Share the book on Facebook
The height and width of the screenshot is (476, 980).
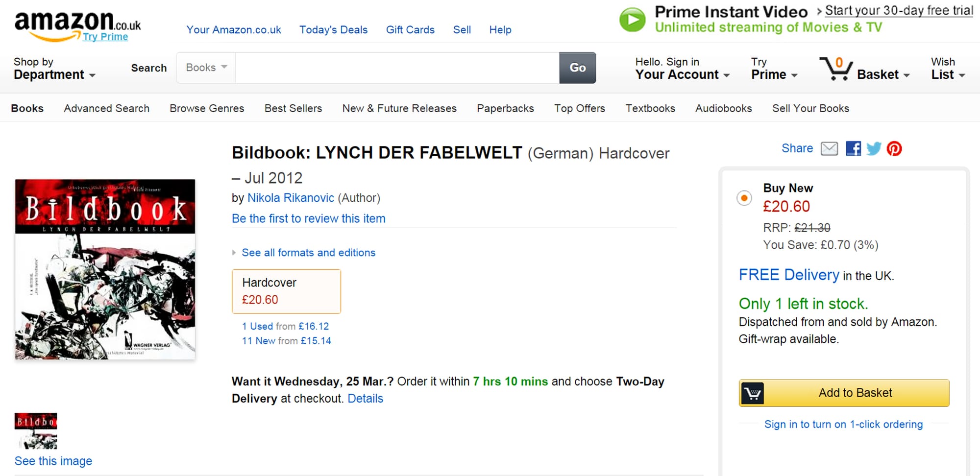point(853,148)
